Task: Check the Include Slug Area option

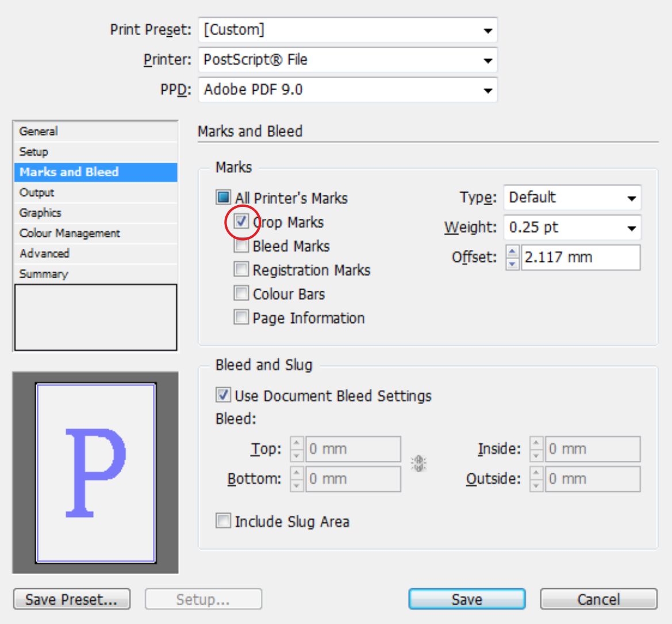Action: coord(223,521)
